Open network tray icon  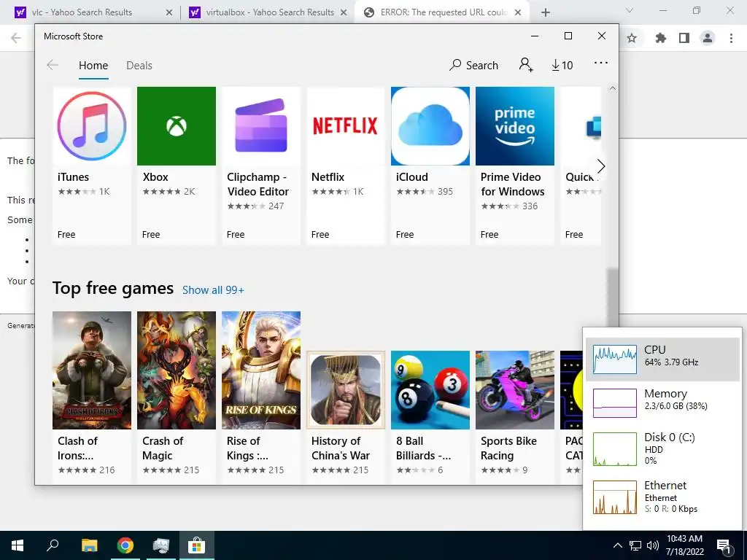[x=635, y=545]
